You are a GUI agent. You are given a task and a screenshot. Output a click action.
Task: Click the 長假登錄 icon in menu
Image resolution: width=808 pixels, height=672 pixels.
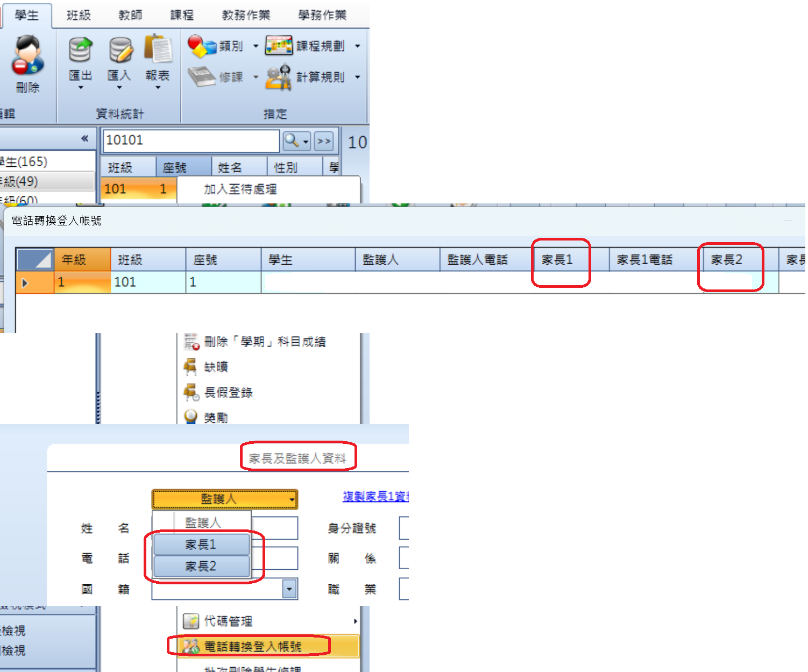tap(191, 392)
